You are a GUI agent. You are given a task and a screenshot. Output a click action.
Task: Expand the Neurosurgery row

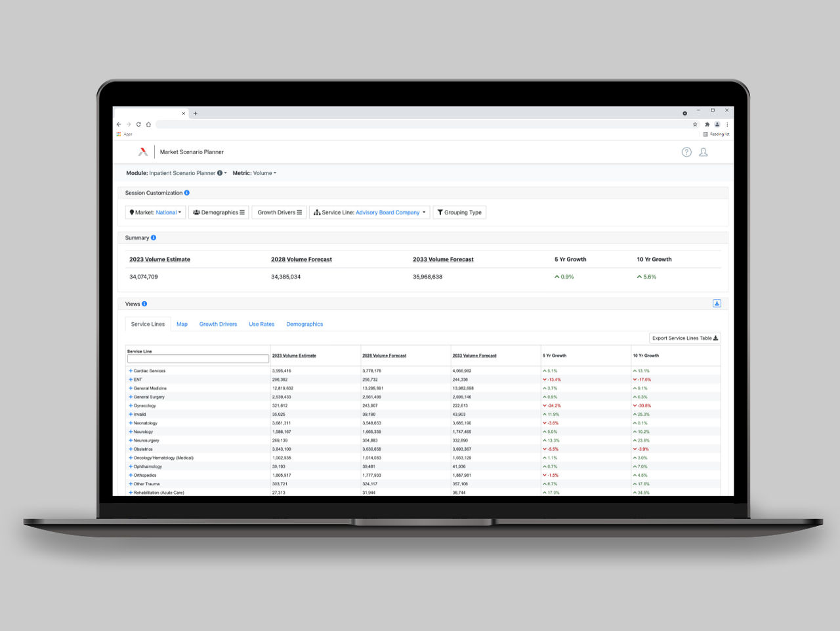[x=131, y=441]
